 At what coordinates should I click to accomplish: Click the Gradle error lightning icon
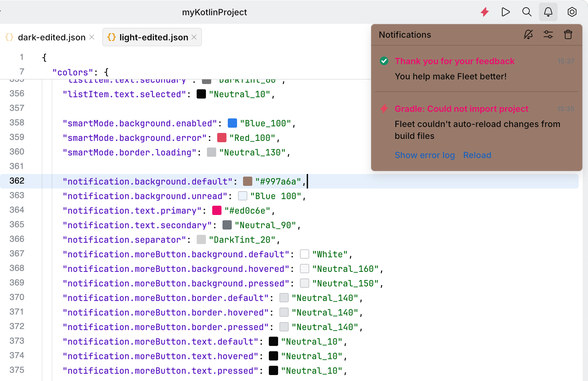pyautogui.click(x=384, y=108)
